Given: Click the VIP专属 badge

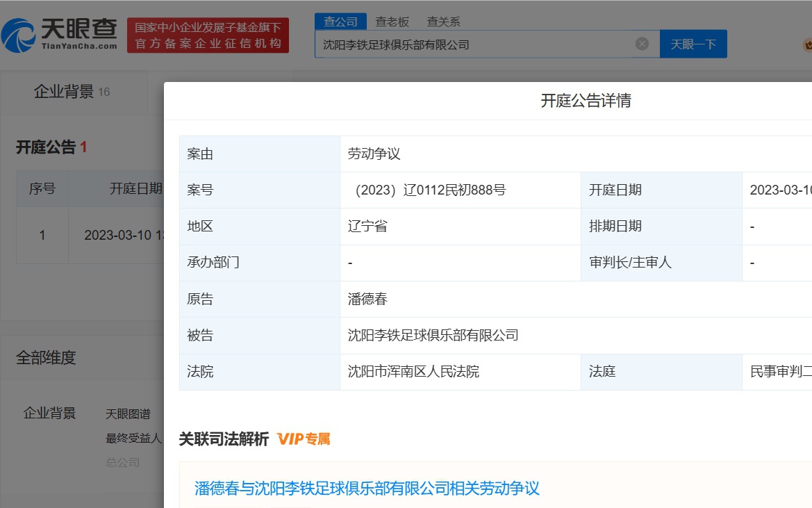Looking at the screenshot, I should tap(304, 439).
